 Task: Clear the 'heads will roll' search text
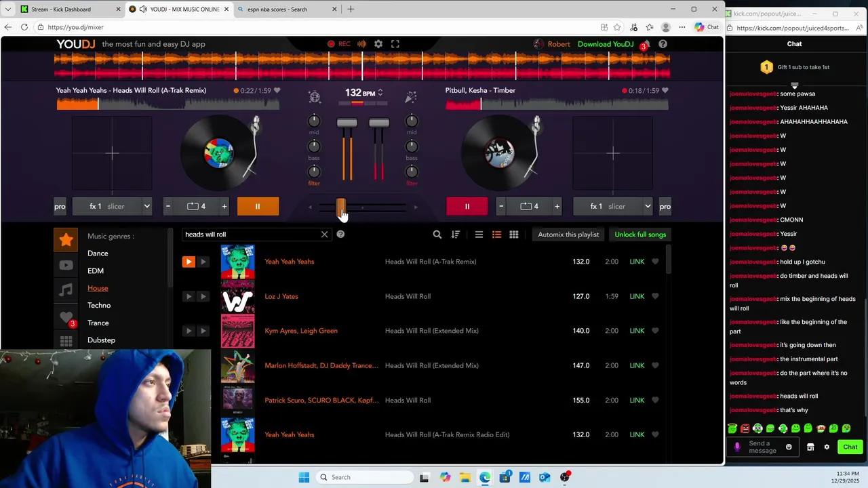click(x=324, y=235)
